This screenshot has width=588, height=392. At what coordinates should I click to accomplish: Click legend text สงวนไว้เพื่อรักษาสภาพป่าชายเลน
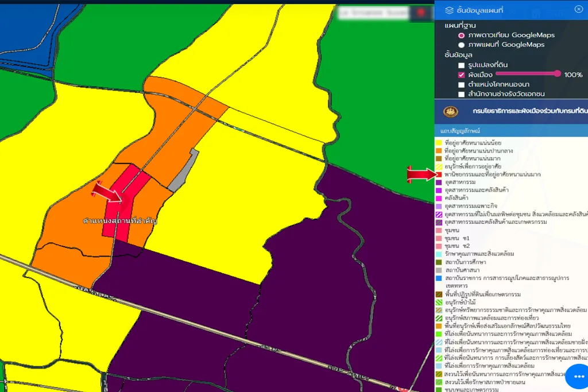485,382
